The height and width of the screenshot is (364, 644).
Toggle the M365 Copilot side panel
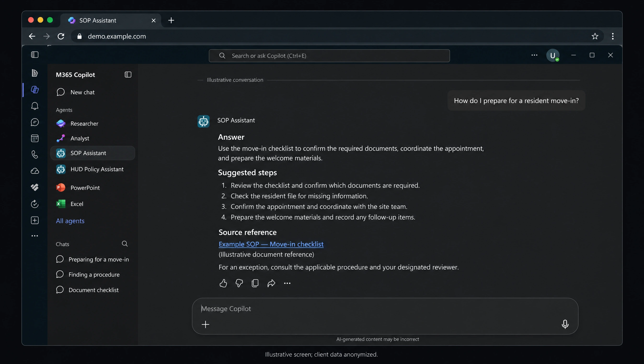[x=128, y=75]
